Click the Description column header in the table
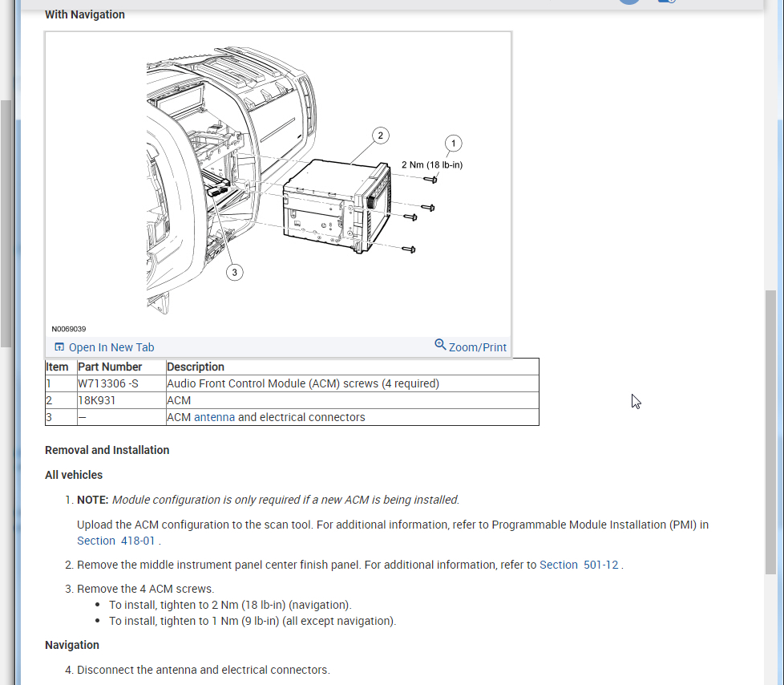This screenshot has width=784, height=685. pos(196,367)
